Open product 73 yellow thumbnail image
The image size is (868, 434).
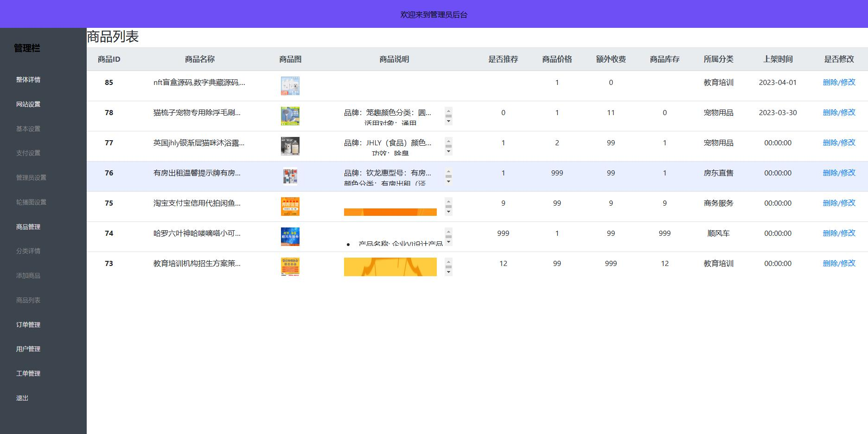[x=290, y=267]
